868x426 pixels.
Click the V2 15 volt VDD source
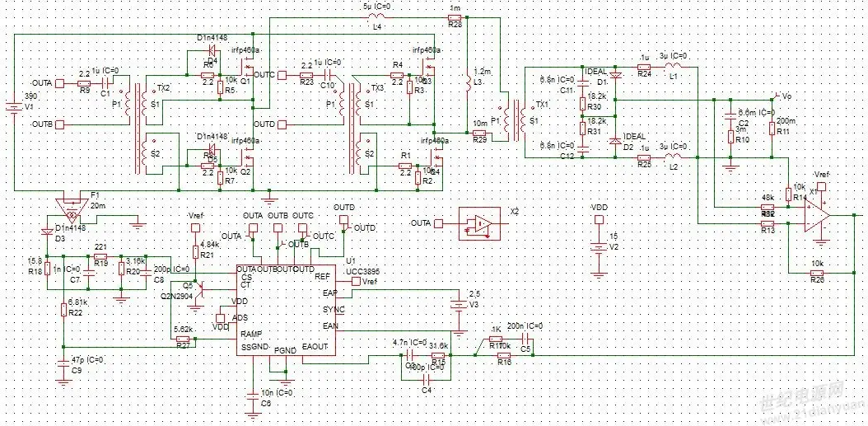[598, 248]
